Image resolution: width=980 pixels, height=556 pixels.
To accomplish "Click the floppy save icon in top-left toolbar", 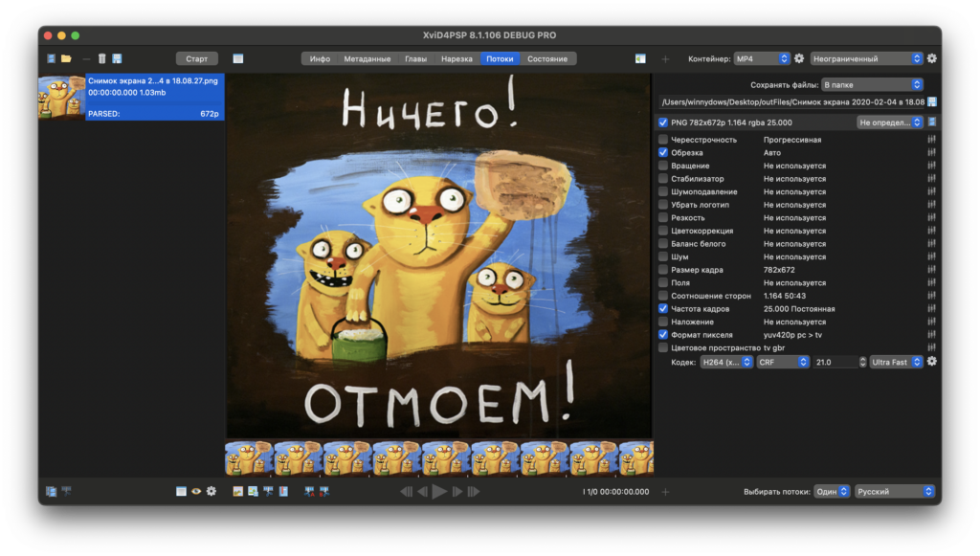I will [x=117, y=58].
